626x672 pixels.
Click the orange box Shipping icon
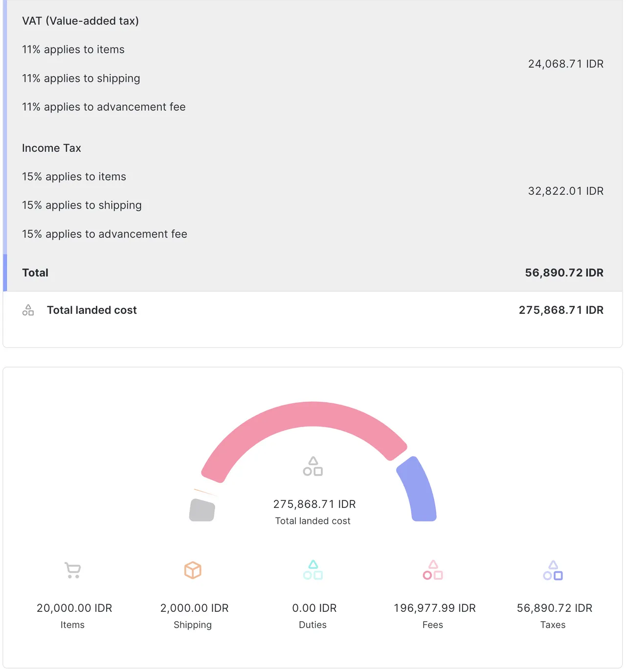[193, 570]
